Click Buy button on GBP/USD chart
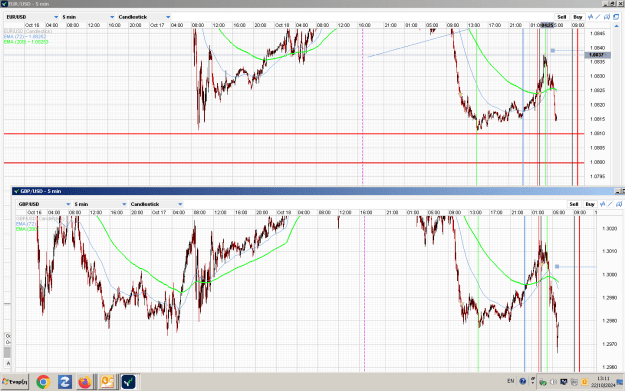 pos(590,204)
